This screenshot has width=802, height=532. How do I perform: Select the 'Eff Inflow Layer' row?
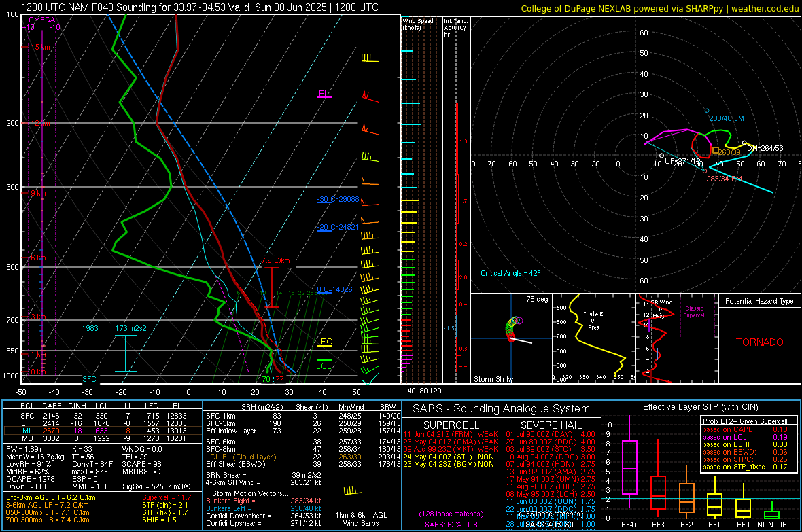(303, 431)
